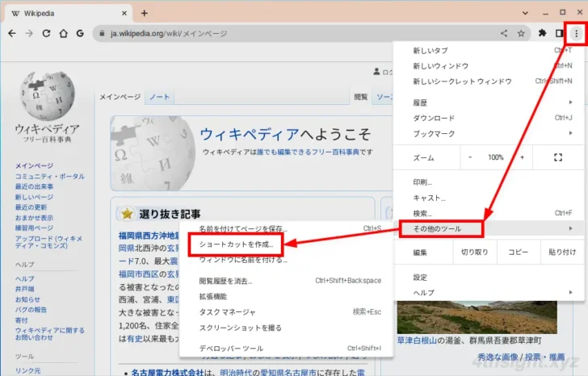Enter fullscreen mode from zoom row
The height and width of the screenshot is (376, 588).
[x=558, y=157]
